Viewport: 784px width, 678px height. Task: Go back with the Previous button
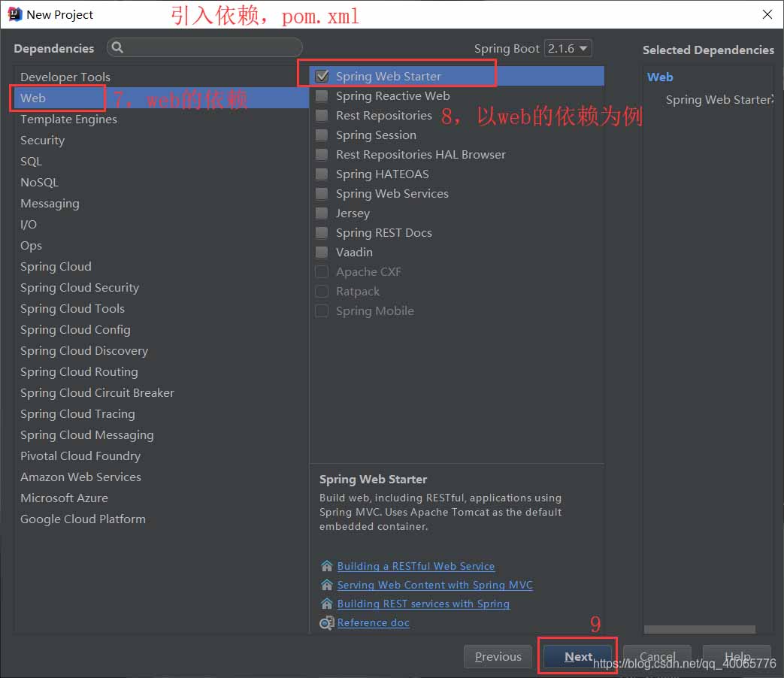[498, 656]
